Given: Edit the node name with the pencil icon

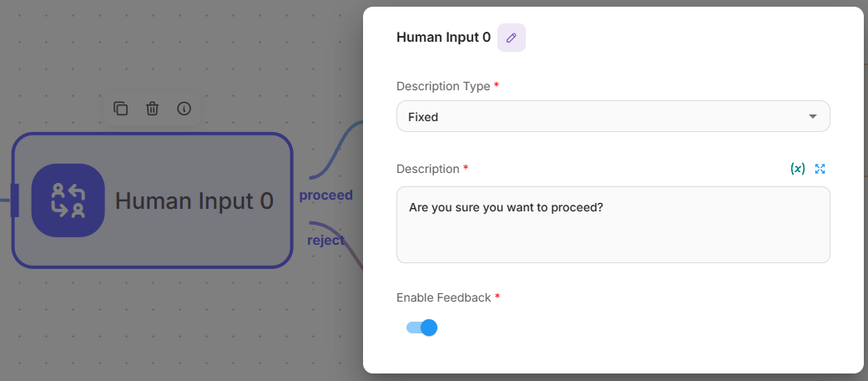Looking at the screenshot, I should [x=512, y=38].
